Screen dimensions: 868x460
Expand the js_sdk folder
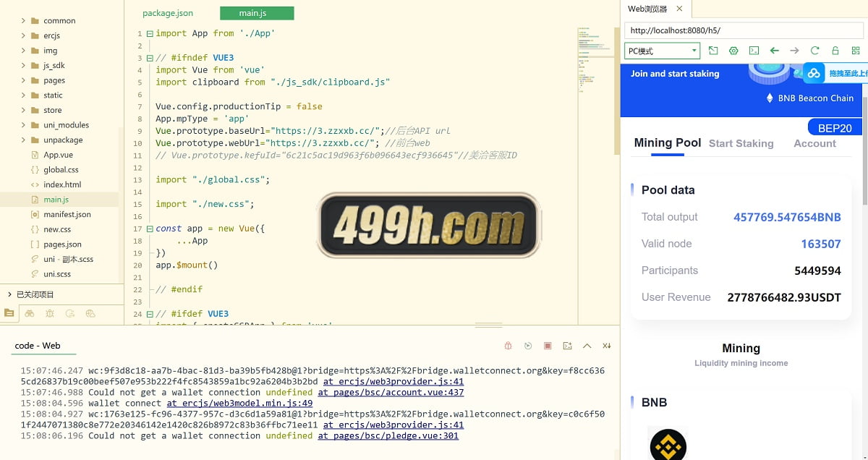tap(24, 65)
